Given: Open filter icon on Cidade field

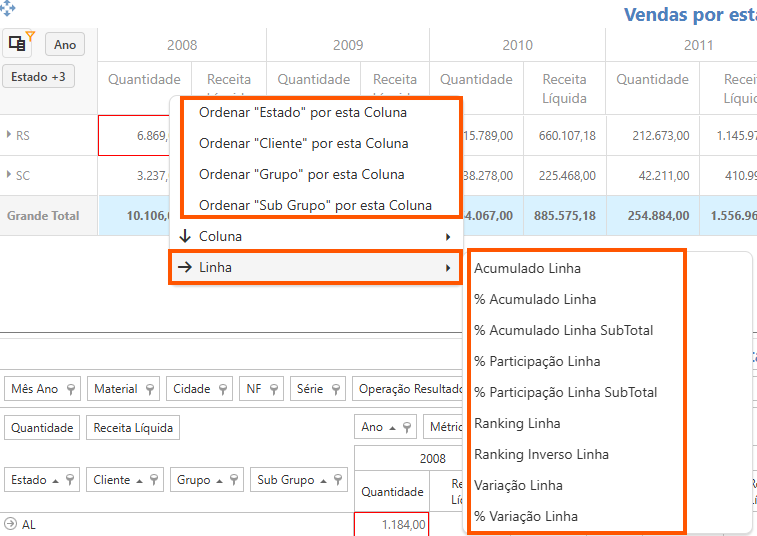Looking at the screenshot, I should (x=223, y=389).
